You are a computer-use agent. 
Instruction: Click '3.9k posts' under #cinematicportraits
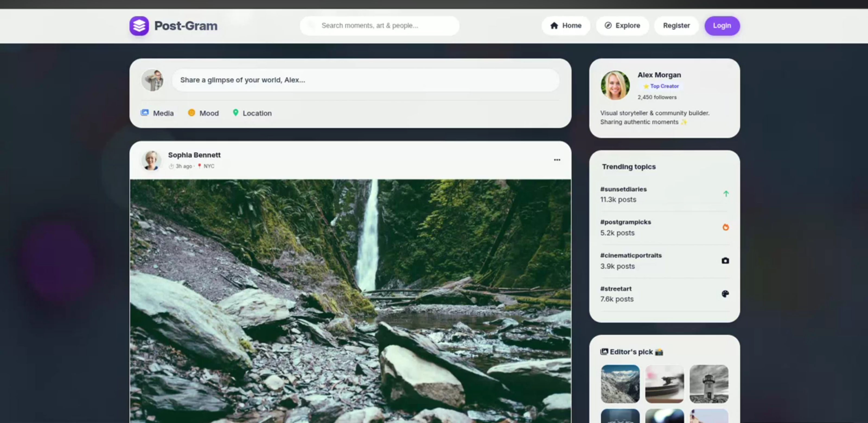coord(617,266)
